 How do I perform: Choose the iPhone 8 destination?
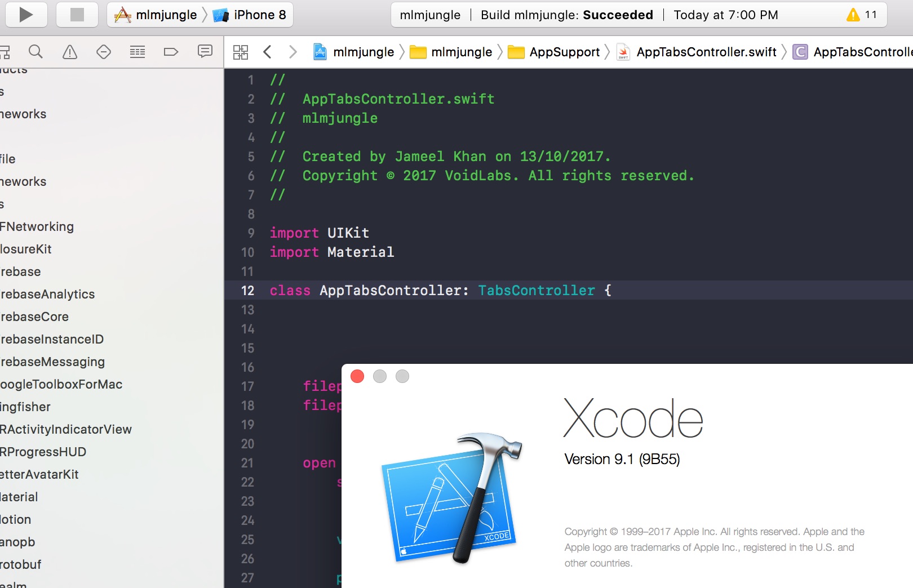point(250,15)
